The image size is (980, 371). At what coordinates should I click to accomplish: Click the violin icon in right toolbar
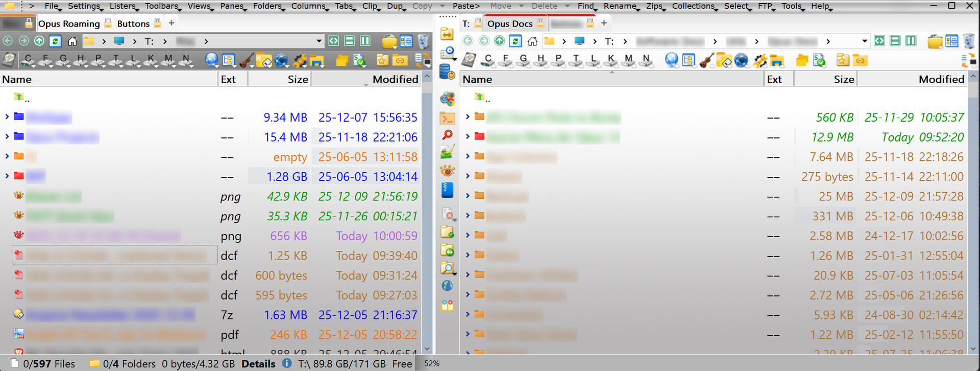pos(706,60)
